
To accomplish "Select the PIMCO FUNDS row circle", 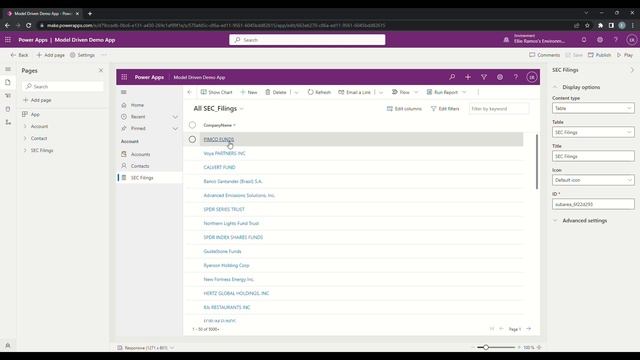I will (x=192, y=139).
